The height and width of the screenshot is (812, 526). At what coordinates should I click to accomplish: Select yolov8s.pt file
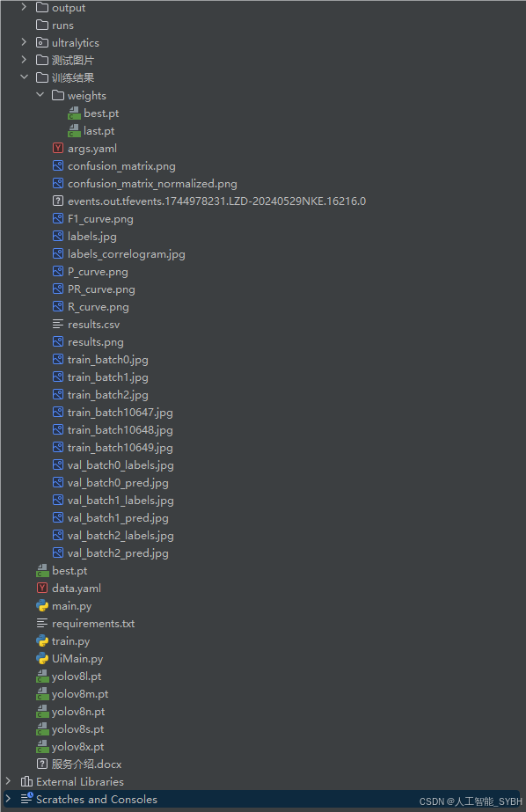[77, 729]
